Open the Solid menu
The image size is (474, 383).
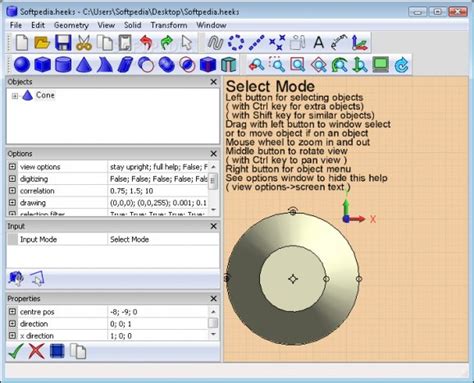(x=132, y=25)
